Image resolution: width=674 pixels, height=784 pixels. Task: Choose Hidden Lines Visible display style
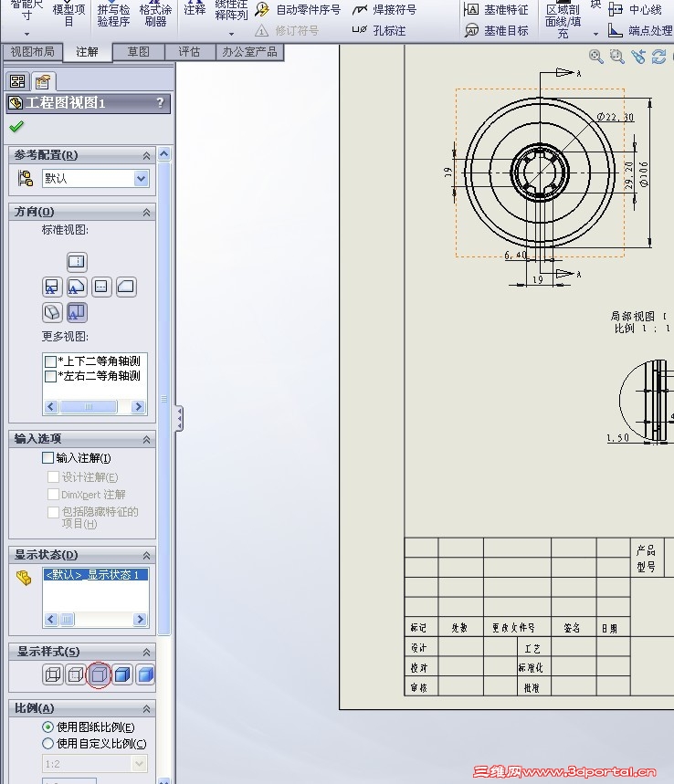click(x=76, y=675)
